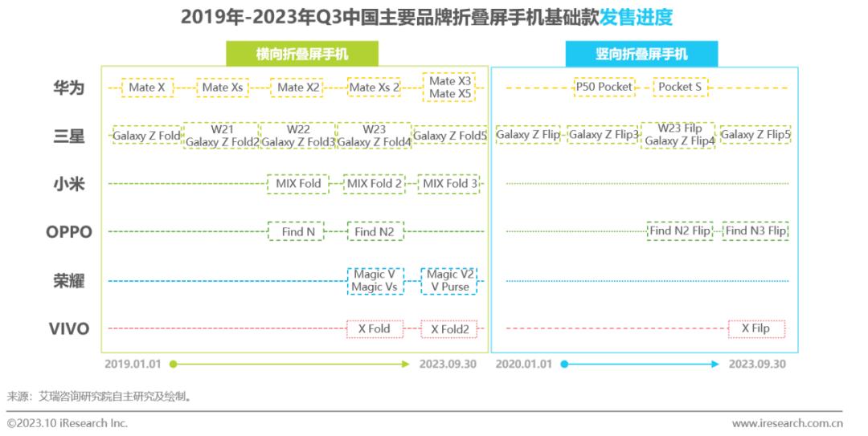Click the X Fold2 box
Viewport: 868px width, 436px height.
point(449,328)
